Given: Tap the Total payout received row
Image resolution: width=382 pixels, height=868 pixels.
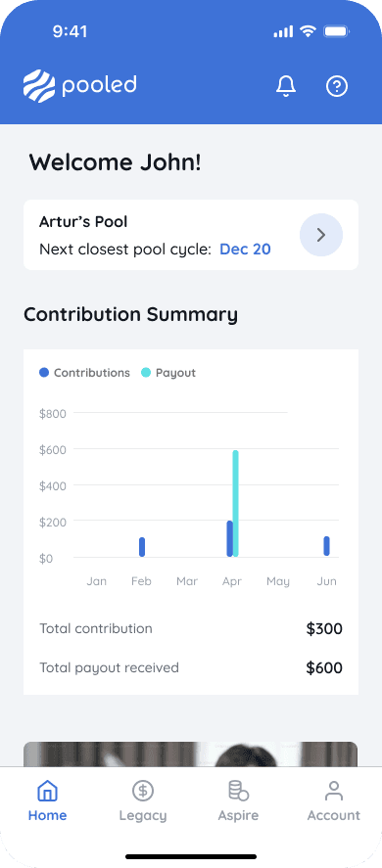Looking at the screenshot, I should 191,667.
